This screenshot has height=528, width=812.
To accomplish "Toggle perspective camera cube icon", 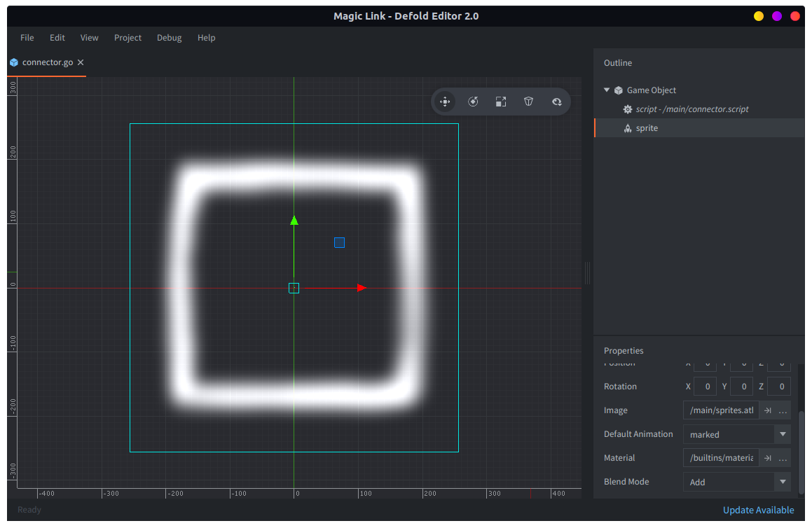I will click(x=529, y=102).
